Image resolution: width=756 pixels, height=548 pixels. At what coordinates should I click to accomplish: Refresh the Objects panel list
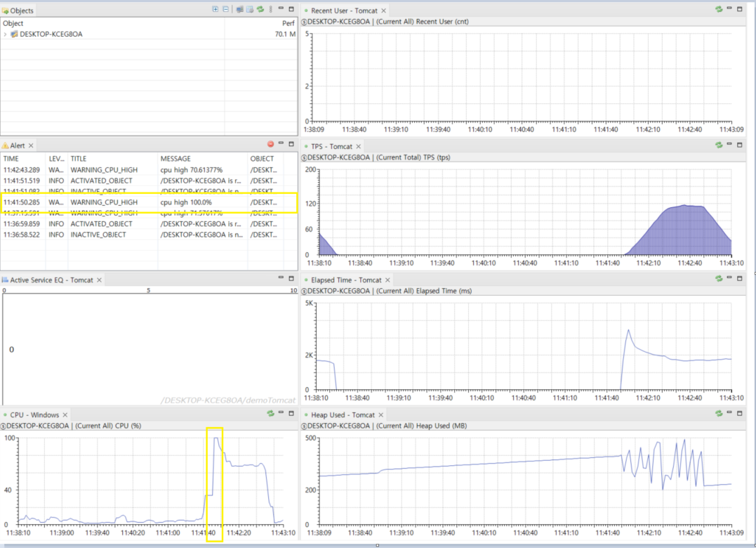coord(260,9)
